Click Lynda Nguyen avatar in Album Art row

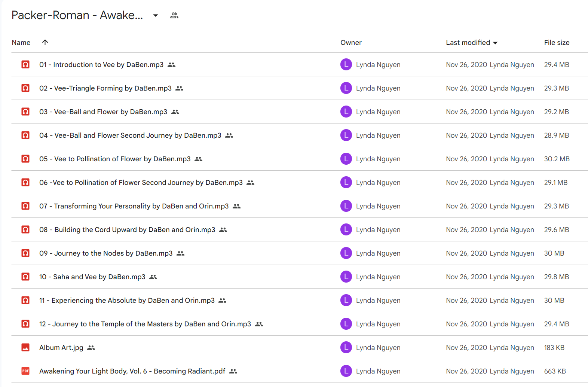pyautogui.click(x=346, y=347)
